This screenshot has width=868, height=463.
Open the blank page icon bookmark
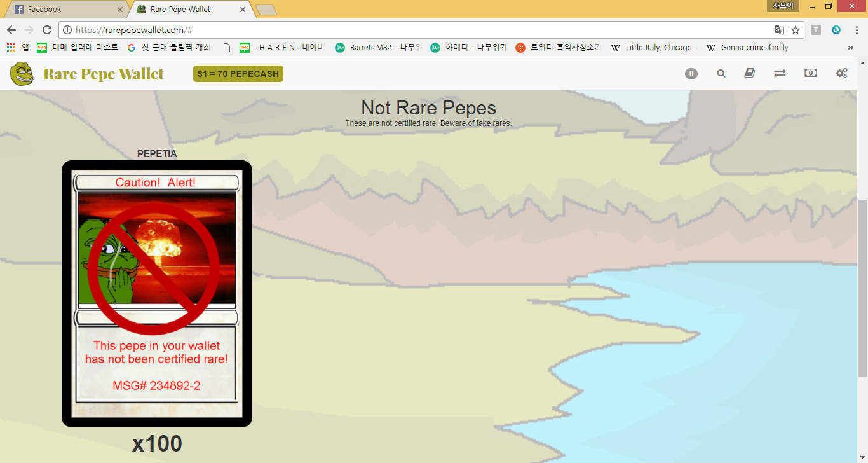(227, 48)
